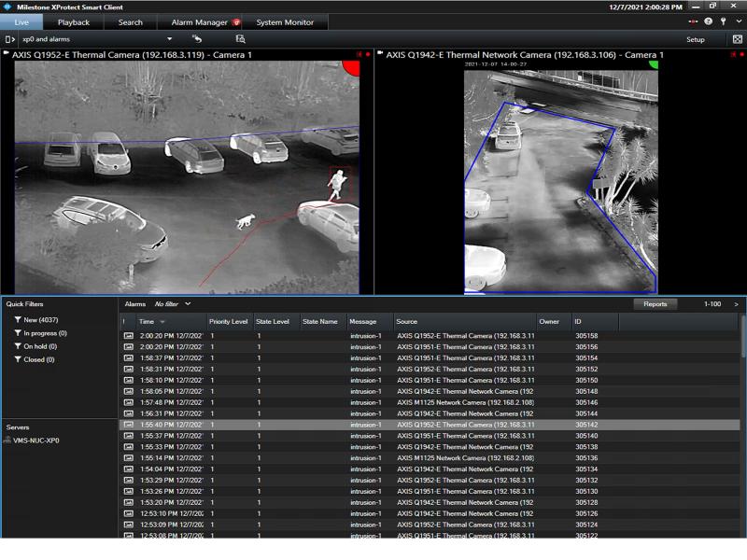
Task: Click the camera icon beside AXIS Q1952-E title
Action: click(7, 54)
